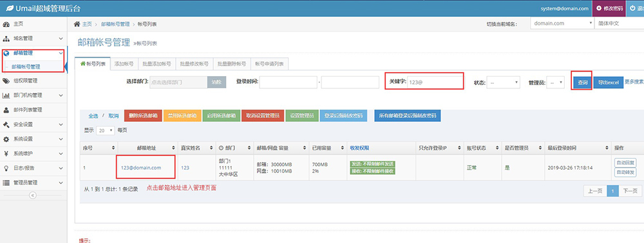
Task: Open the 123@domain.com mailbox link
Action: pos(141,168)
